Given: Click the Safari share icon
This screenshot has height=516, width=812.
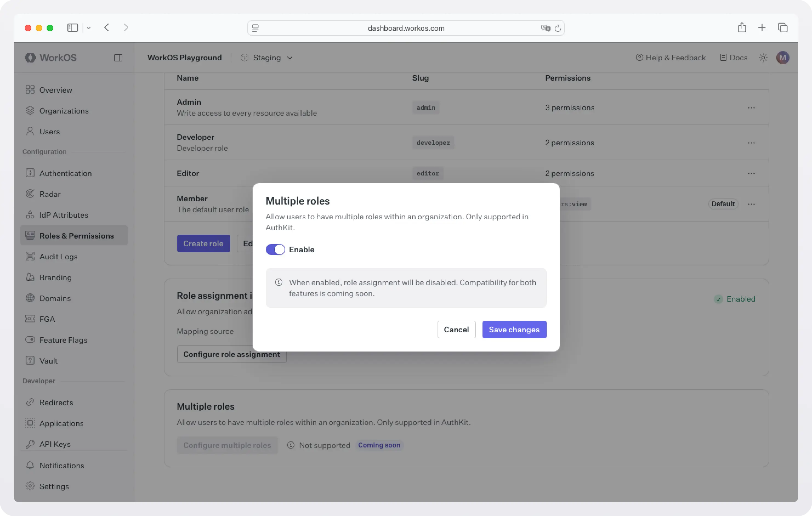Looking at the screenshot, I should 742,27.
